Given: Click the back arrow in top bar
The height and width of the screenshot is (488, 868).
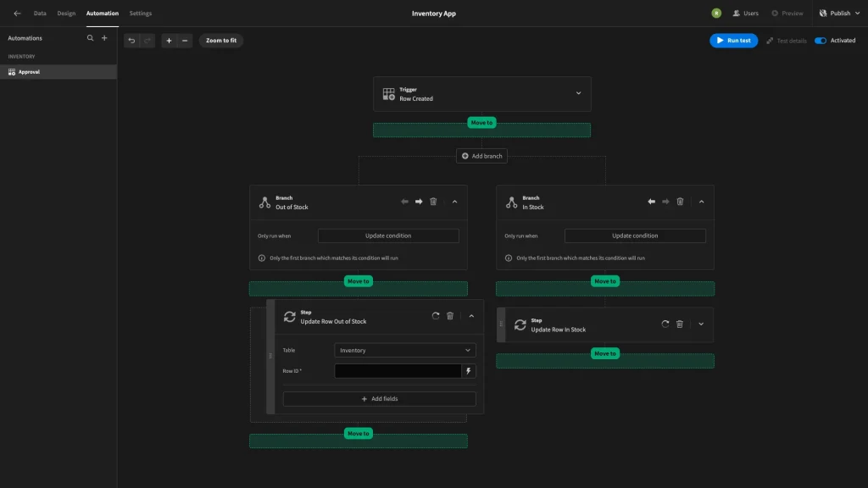Looking at the screenshot, I should 17,14.
